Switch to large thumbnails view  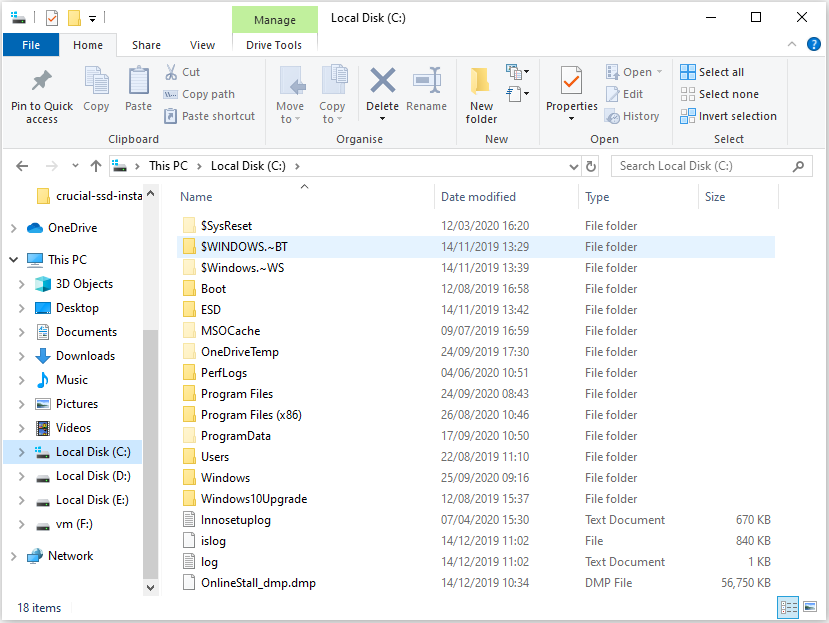pyautogui.click(x=809, y=607)
